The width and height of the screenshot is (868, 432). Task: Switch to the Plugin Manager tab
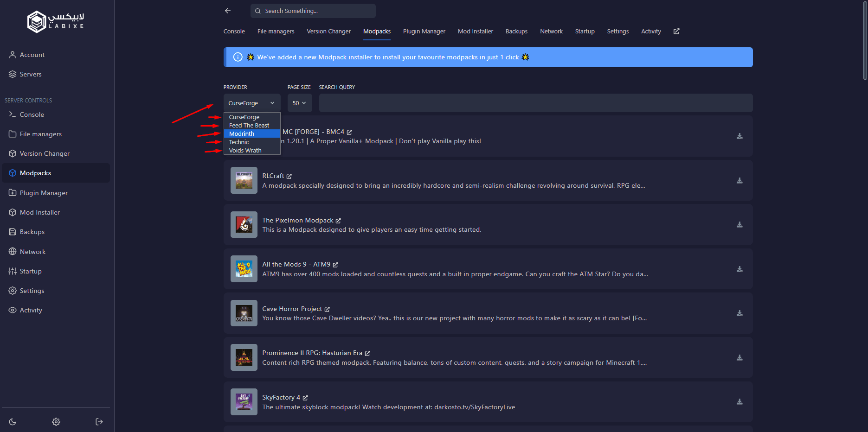tap(424, 32)
